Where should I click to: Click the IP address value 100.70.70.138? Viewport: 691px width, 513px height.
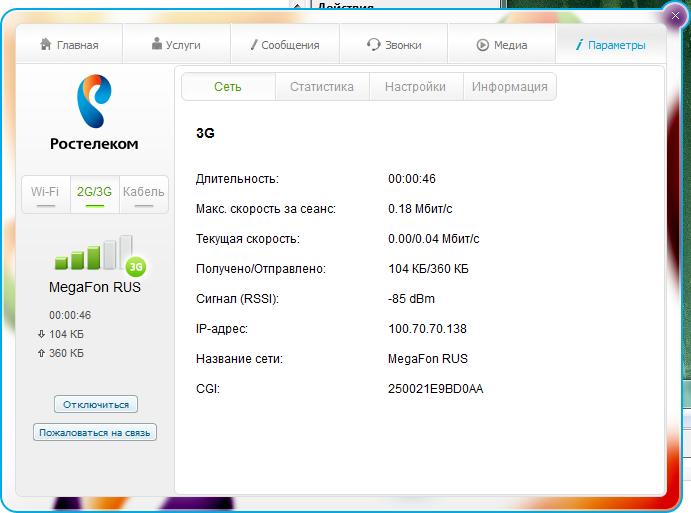(427, 329)
